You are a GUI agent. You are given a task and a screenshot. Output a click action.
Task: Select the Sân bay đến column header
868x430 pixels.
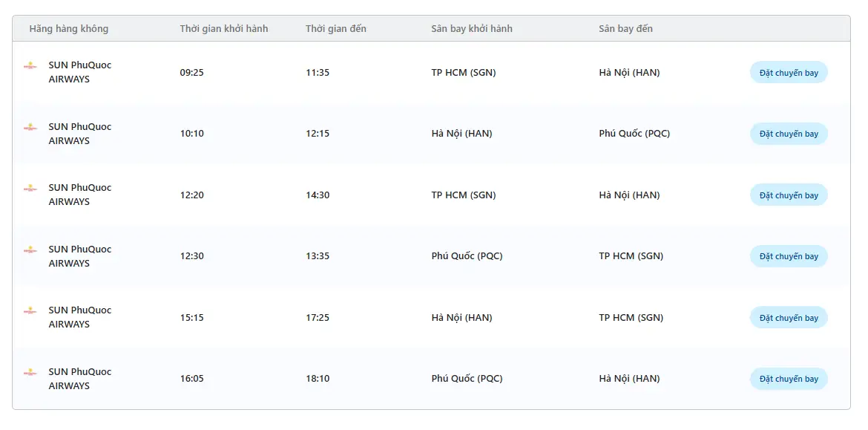[x=625, y=29]
